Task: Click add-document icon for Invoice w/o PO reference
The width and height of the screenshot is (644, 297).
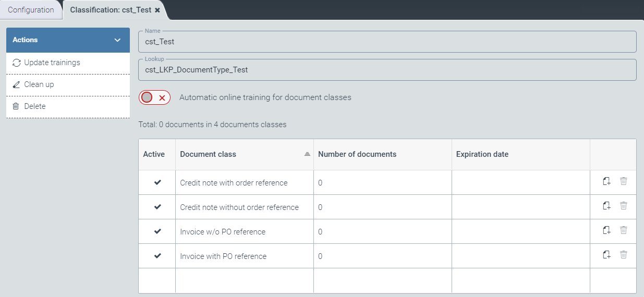Action: (606, 230)
